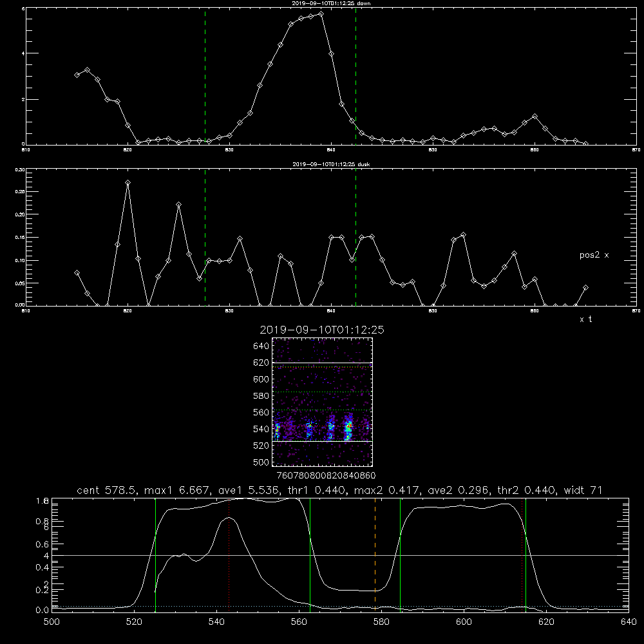Click the lower white horizontal line in heatmap
This screenshot has width=644, height=644.
[x=322, y=442]
